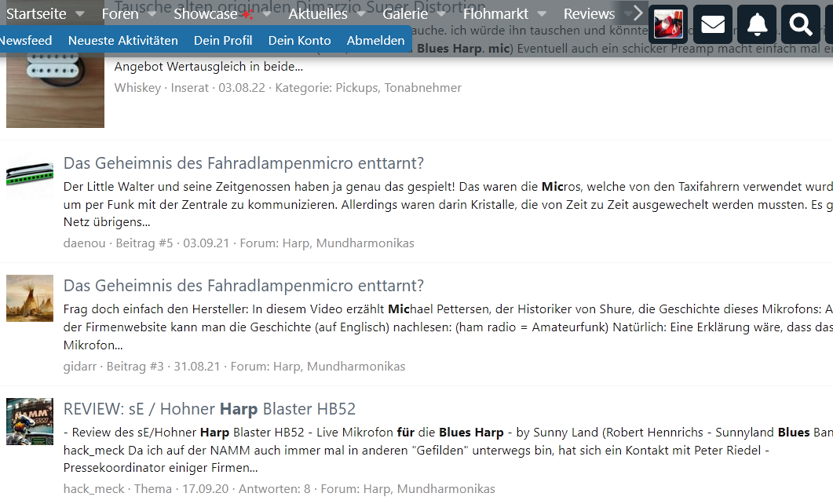833x504 pixels.
Task: Open Neueste Aktivitäten sub-navigation link
Action: point(122,40)
